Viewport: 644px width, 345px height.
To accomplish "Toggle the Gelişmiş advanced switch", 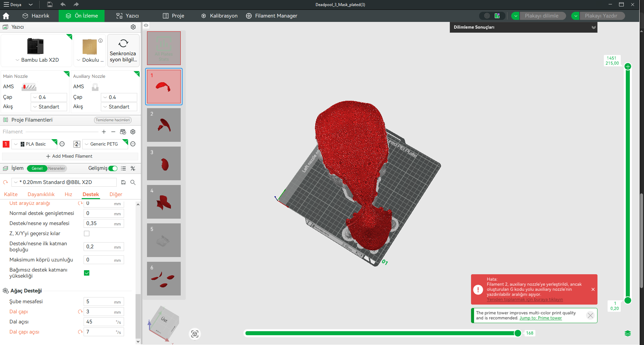I will coord(113,168).
